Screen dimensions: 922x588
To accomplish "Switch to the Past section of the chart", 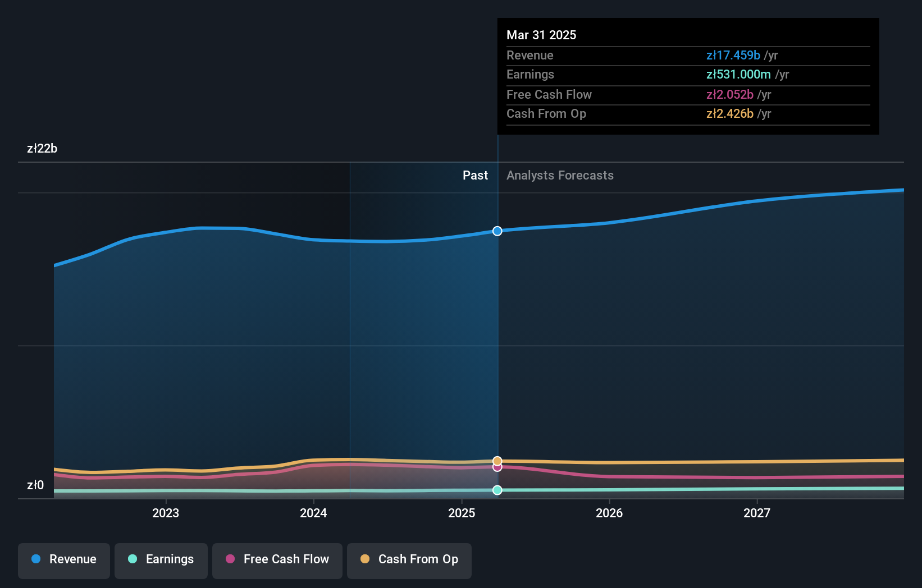I will pyautogui.click(x=476, y=175).
